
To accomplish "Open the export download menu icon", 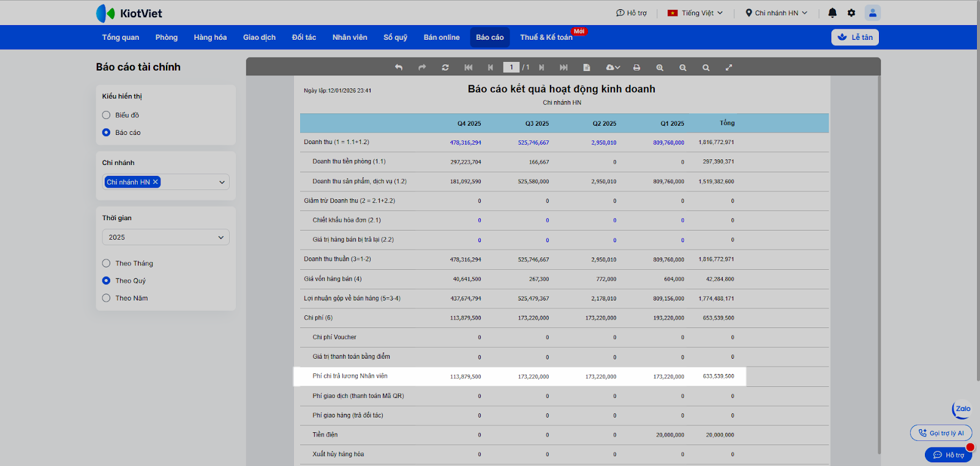I will click(612, 67).
